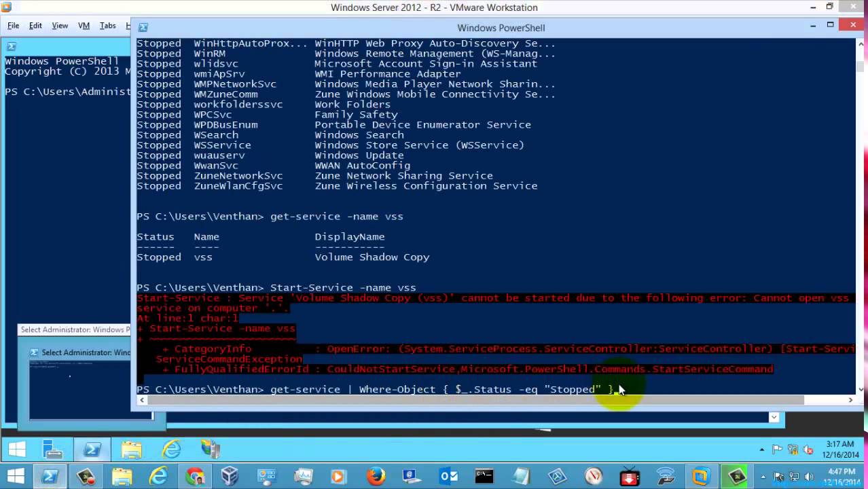Open VirtualBox cube icon on host taskbar
The width and height of the screenshot is (868, 489).
pos(230,477)
